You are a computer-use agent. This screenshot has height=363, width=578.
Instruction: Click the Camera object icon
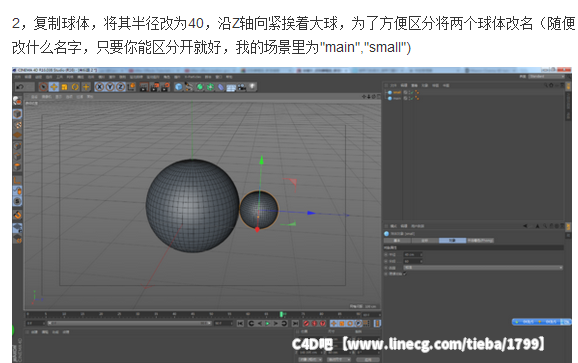[x=242, y=87]
